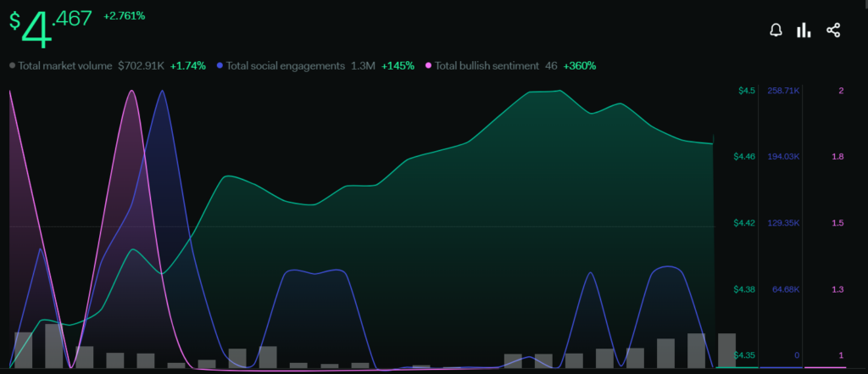Screen dimensions: 868x374
Task: Click the $4.38 price axis label
Action: tap(744, 290)
